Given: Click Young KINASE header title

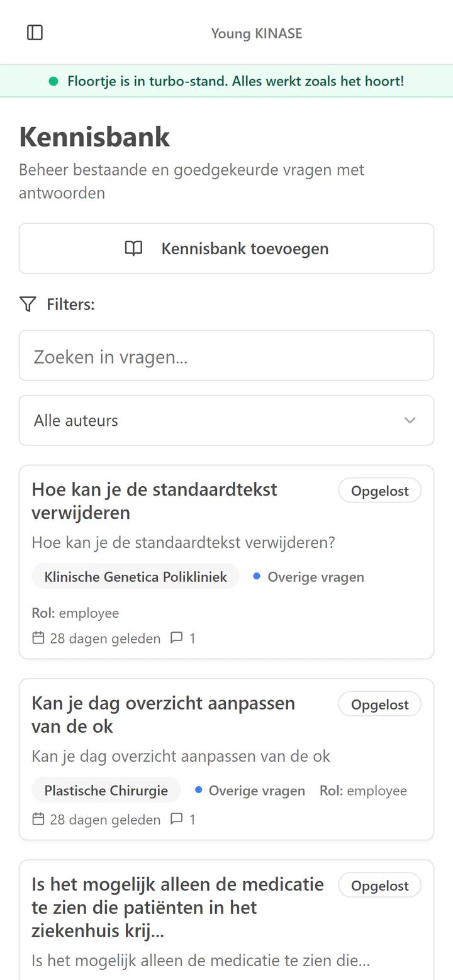Looking at the screenshot, I should point(257,33).
